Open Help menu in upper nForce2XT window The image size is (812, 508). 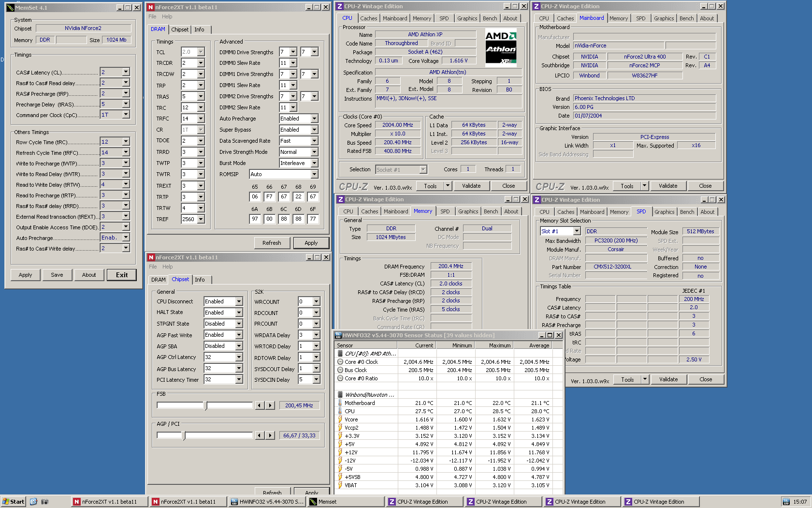click(x=167, y=16)
